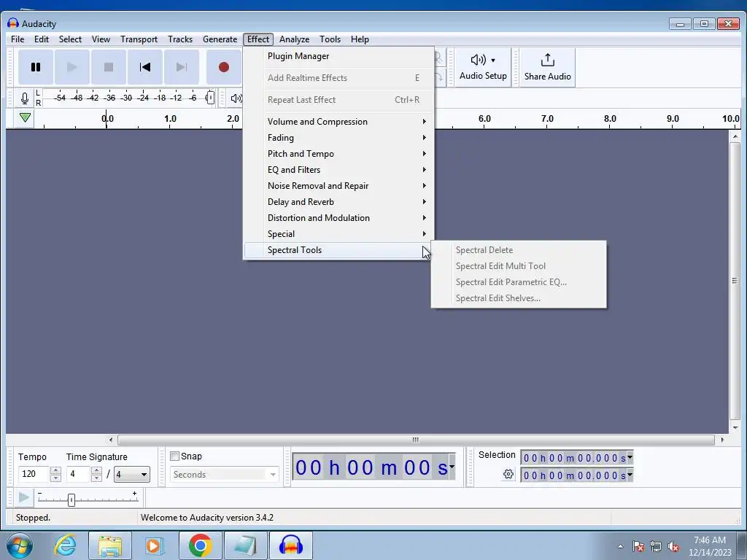Open the Windows Start menu
This screenshot has width=747, height=560.
20,545
